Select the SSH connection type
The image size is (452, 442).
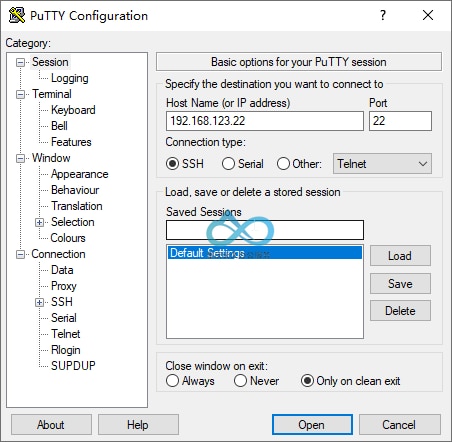point(172,164)
